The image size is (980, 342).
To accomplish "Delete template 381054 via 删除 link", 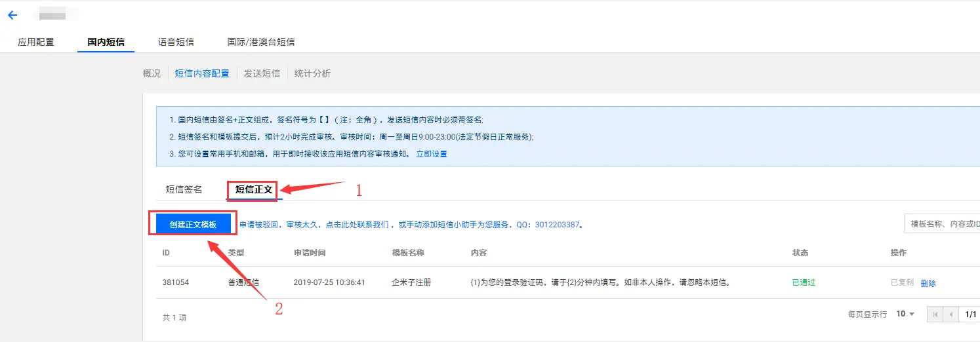I will [x=928, y=283].
